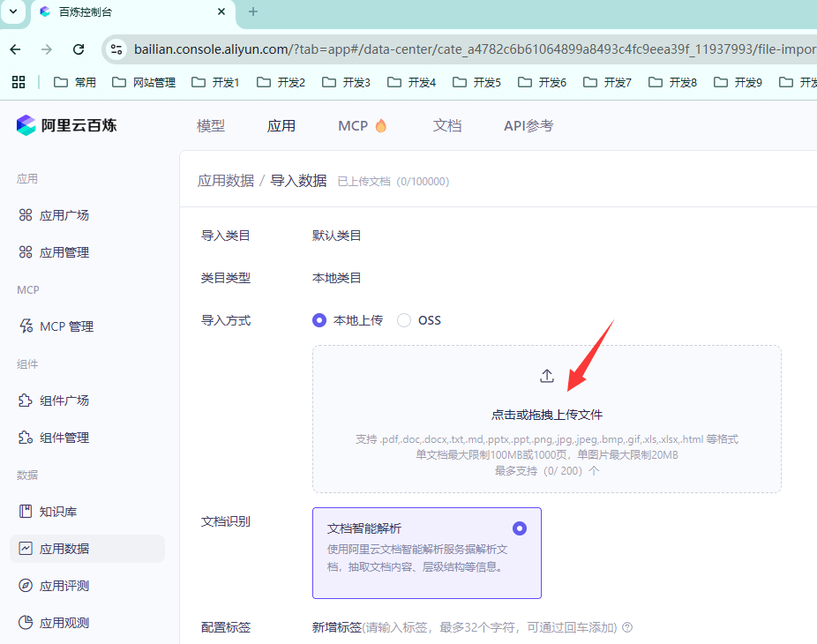817x644 pixels.
Task: Open the tab search dropdown
Action: click(x=13, y=11)
